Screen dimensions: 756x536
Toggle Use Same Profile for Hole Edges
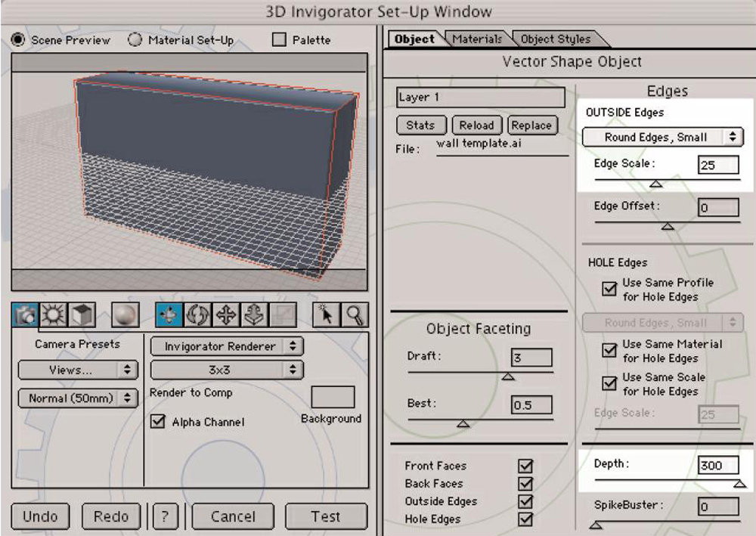609,289
